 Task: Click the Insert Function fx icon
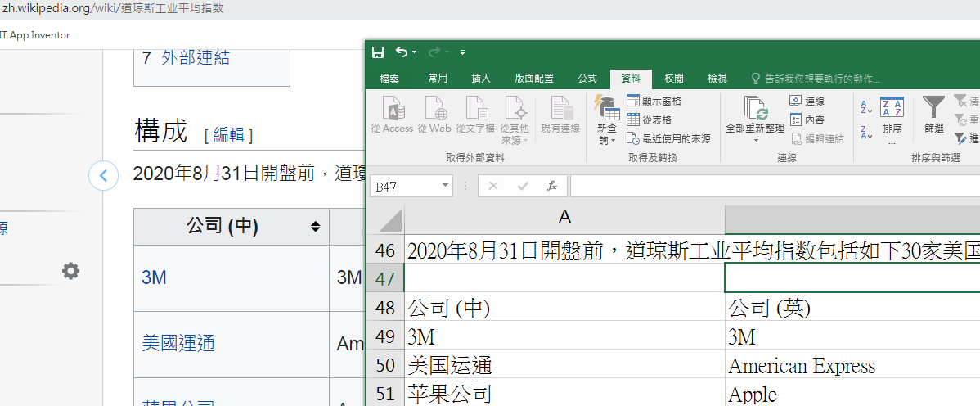click(552, 186)
